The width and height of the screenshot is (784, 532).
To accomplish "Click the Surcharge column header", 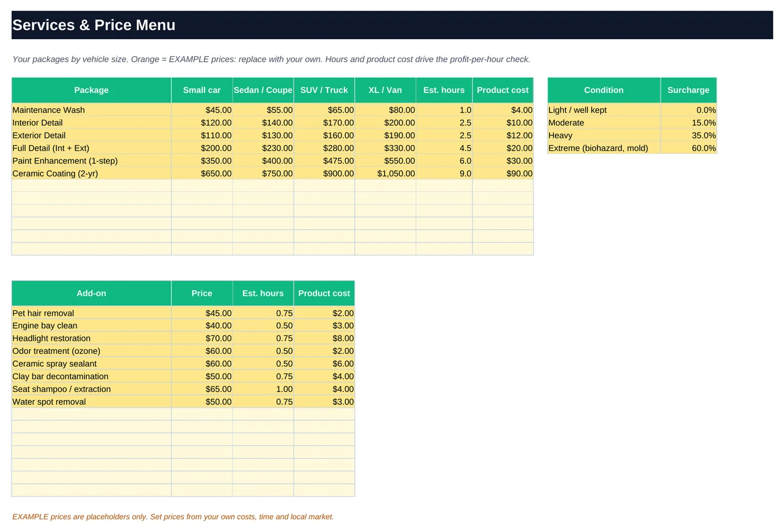I will coord(688,90).
